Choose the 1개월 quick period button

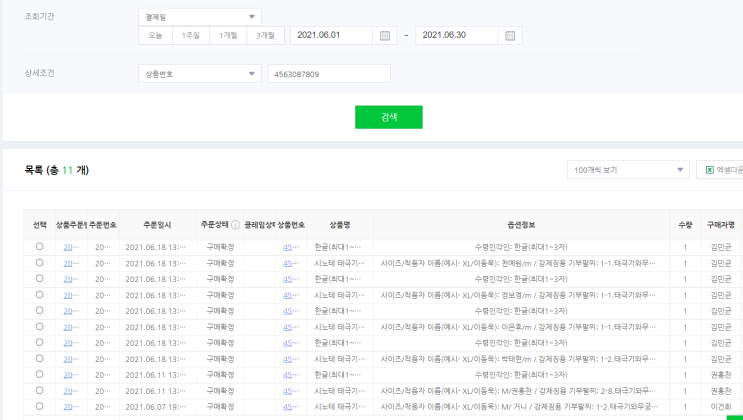228,36
